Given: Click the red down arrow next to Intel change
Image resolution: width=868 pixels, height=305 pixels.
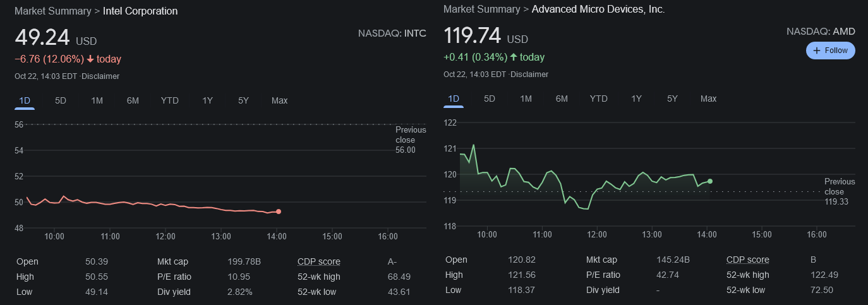Looking at the screenshot, I should click(x=90, y=59).
